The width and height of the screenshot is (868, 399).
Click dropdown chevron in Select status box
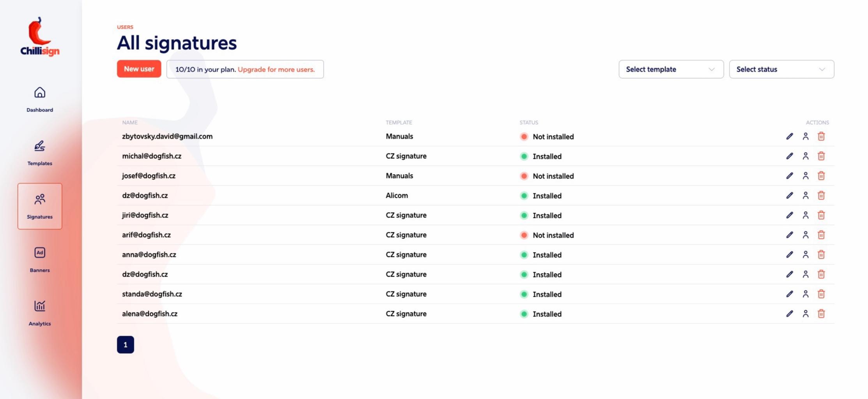coord(822,69)
